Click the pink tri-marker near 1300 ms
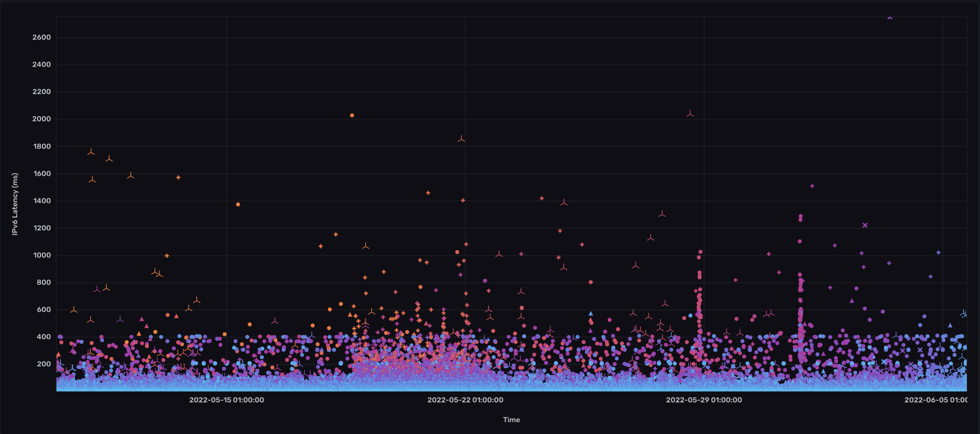This screenshot has height=434, width=980. 662,214
